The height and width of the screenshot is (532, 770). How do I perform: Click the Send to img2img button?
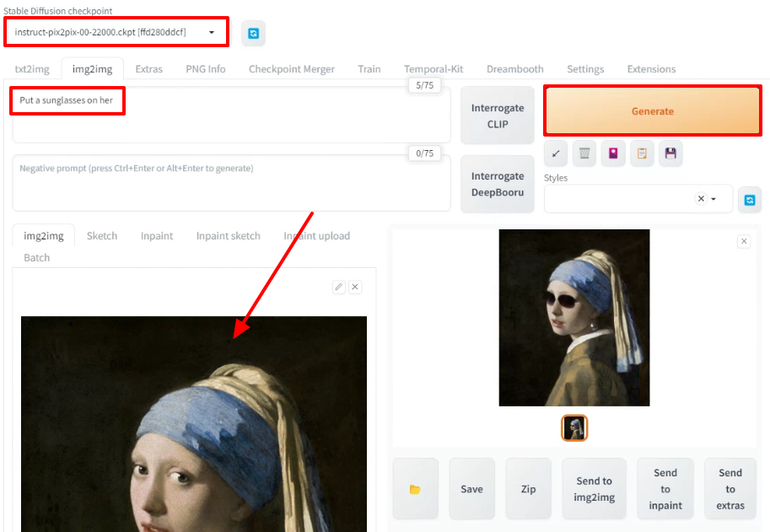[595, 489]
